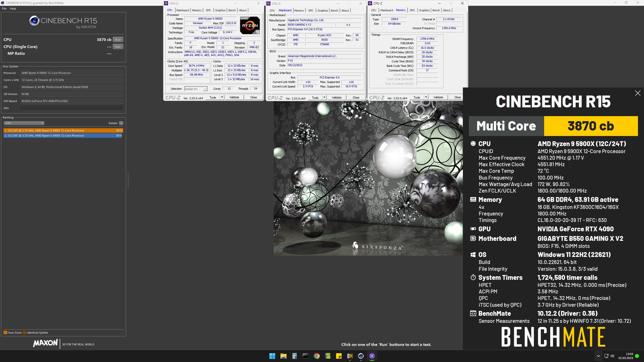Image resolution: width=644 pixels, height=362 pixels.
Task: Click the AMD Ryzen 9 logo in CPU-Z
Action: pos(250,25)
